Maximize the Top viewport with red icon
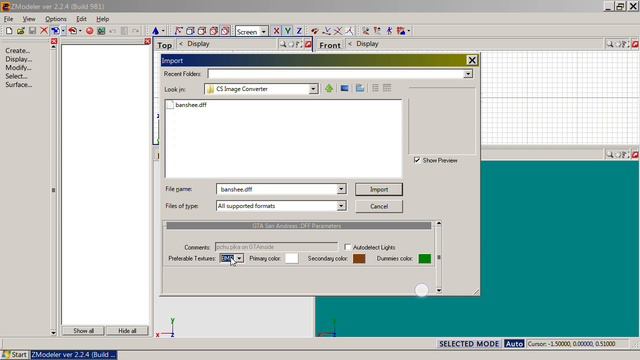Viewport: 640px width, 360px height. [308, 44]
